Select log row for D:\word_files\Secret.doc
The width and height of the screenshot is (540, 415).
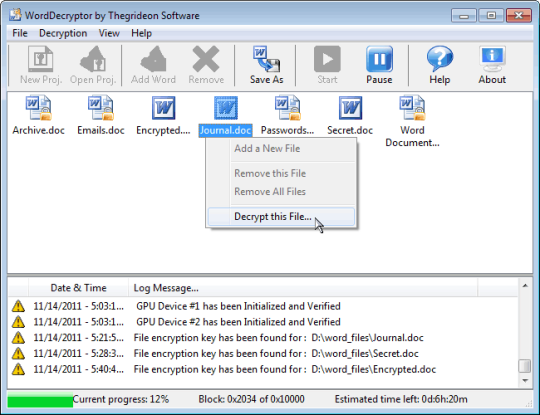(x=262, y=353)
